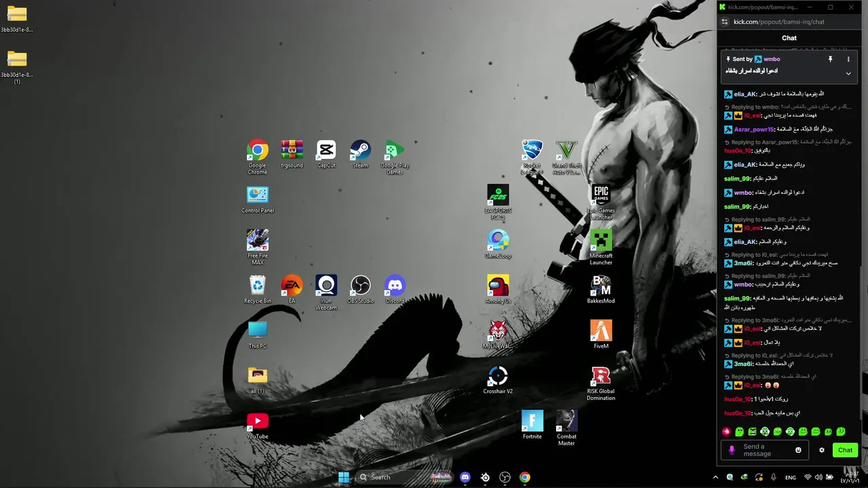
Task: Open chat settings gear icon
Action: pos(822,450)
